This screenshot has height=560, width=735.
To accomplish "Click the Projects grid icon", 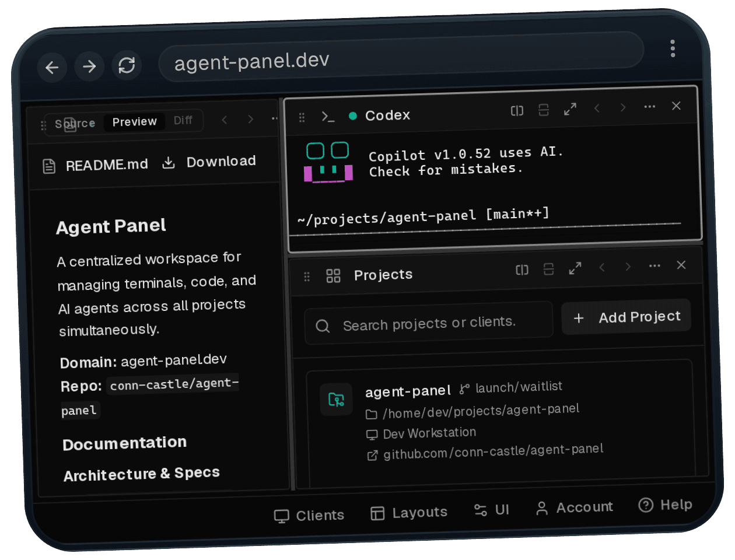I will (x=333, y=276).
